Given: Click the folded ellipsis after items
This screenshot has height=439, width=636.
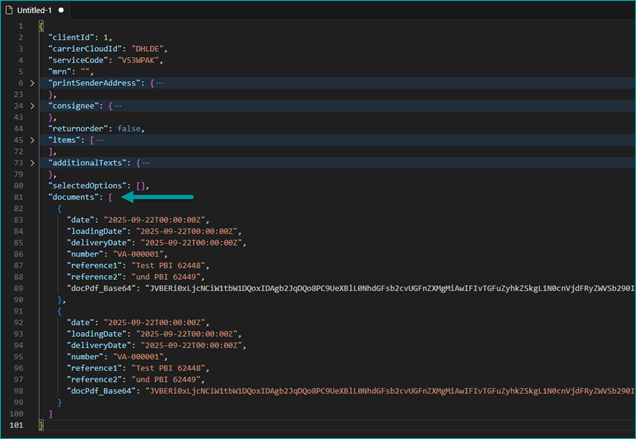Looking at the screenshot, I should tap(99, 140).
